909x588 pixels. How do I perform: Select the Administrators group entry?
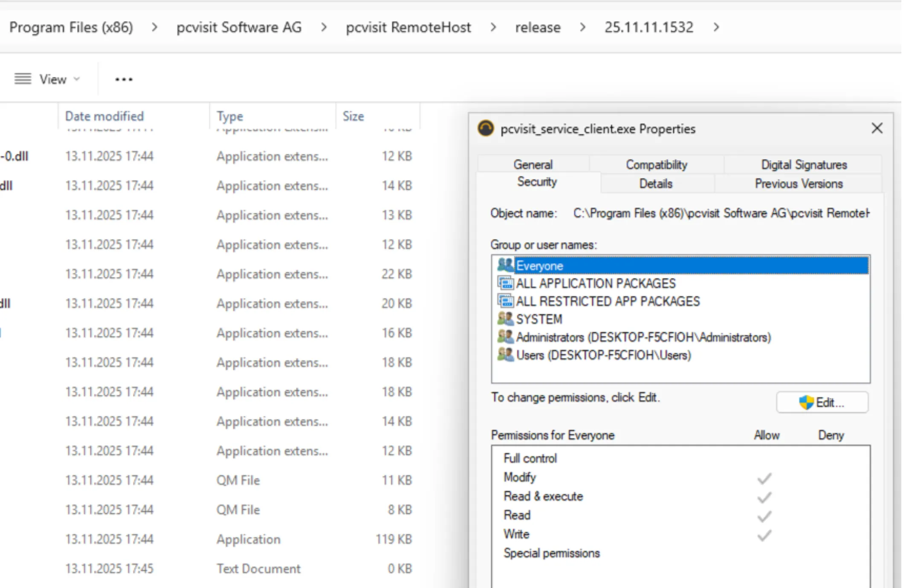coord(643,337)
